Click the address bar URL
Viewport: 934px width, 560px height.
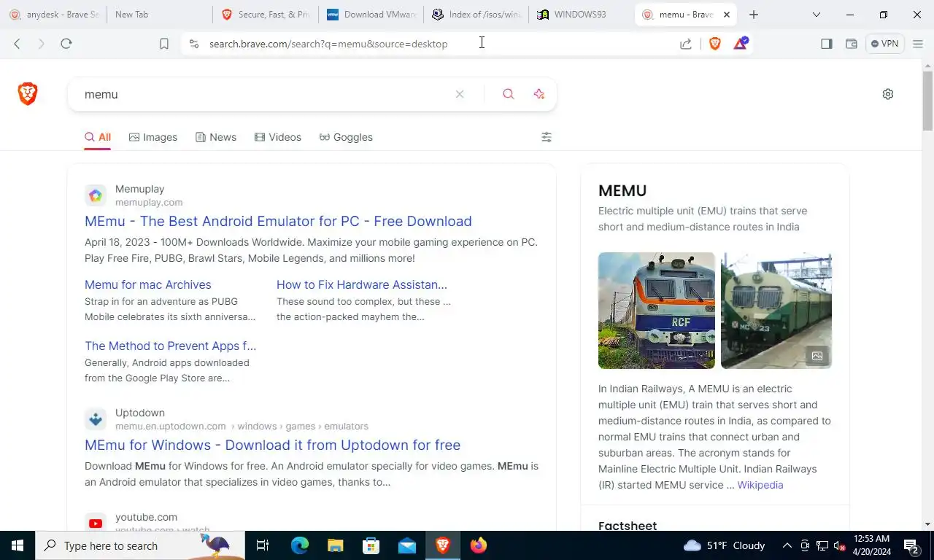tap(328, 44)
